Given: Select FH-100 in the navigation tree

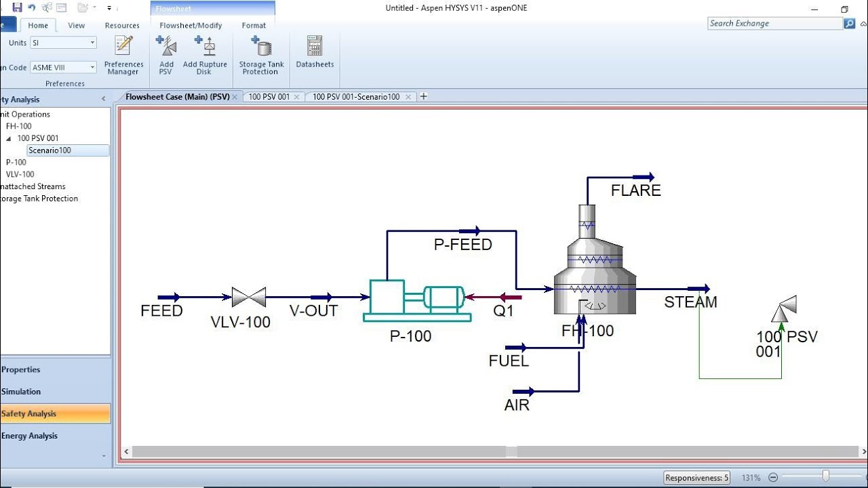Looking at the screenshot, I should coord(18,126).
